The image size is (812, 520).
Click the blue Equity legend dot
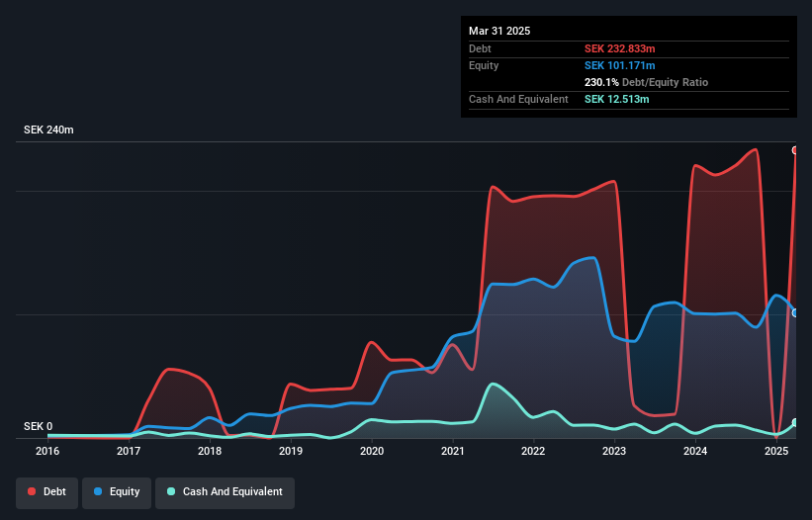pyautogui.click(x=98, y=491)
